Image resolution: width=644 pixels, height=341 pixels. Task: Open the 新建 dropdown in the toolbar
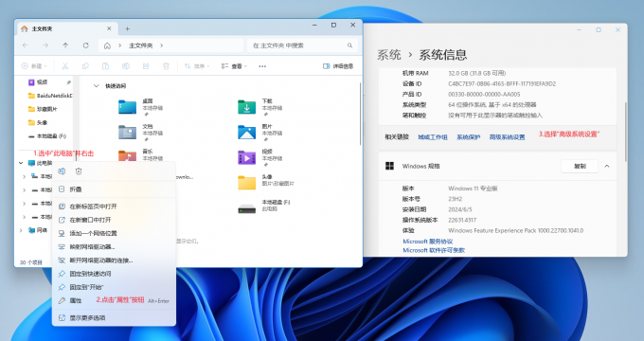tap(34, 66)
